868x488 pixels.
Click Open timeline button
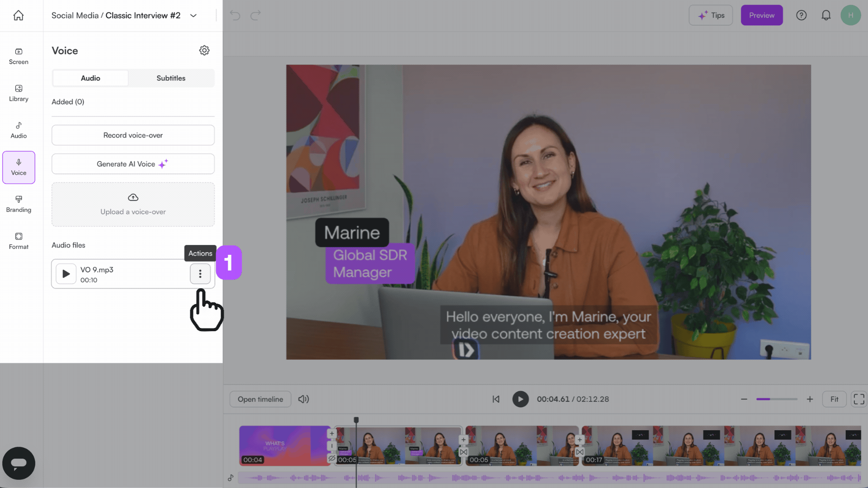pyautogui.click(x=260, y=399)
